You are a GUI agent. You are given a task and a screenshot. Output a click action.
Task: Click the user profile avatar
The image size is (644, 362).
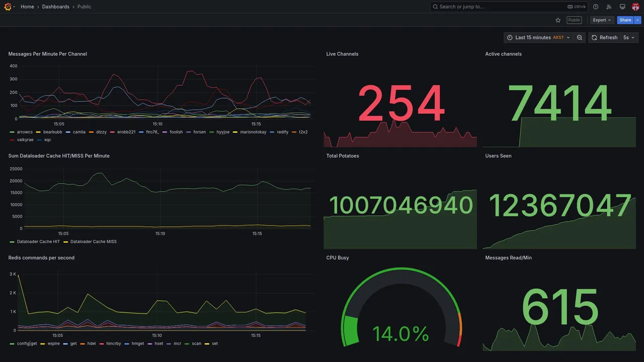coord(635,7)
